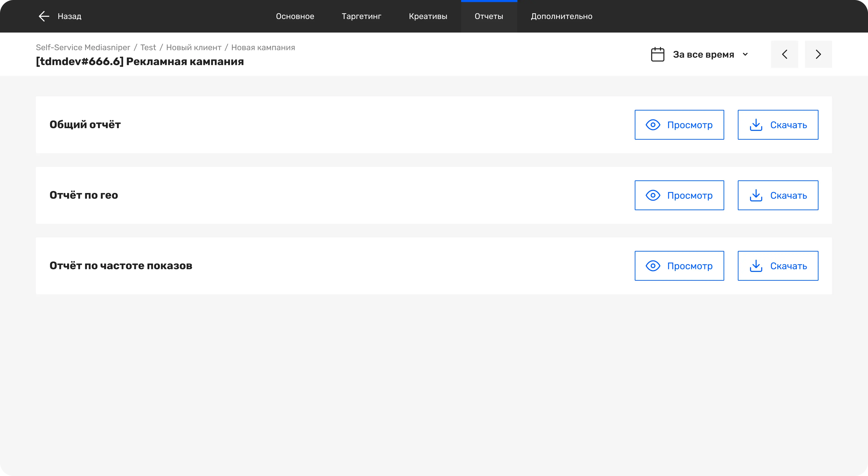Click eye icon for Отчёт по гео
Image resolution: width=868 pixels, height=476 pixels.
[653, 195]
